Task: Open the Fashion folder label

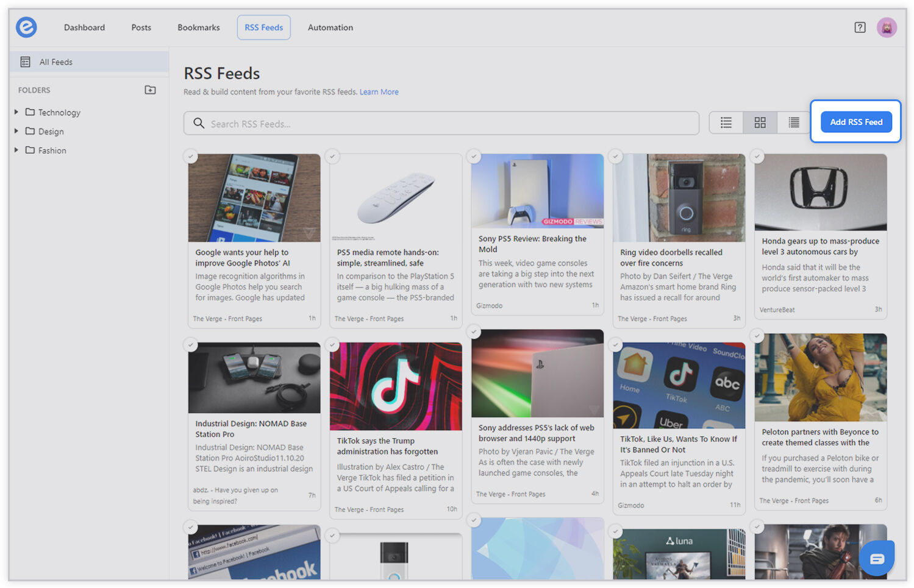Action: 52,150
